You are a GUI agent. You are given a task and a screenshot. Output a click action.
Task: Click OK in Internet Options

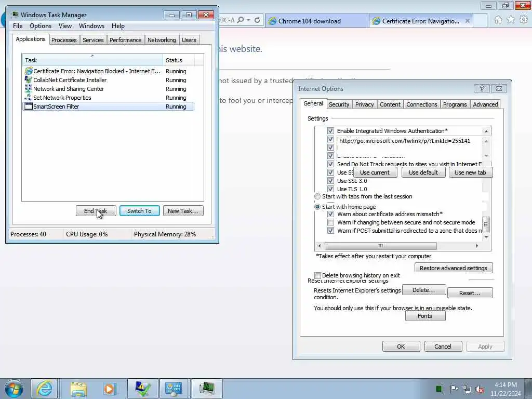(x=401, y=347)
